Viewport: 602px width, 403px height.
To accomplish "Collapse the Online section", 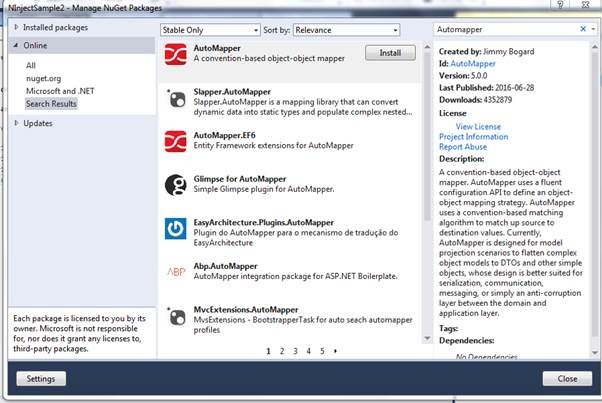I will coord(16,45).
